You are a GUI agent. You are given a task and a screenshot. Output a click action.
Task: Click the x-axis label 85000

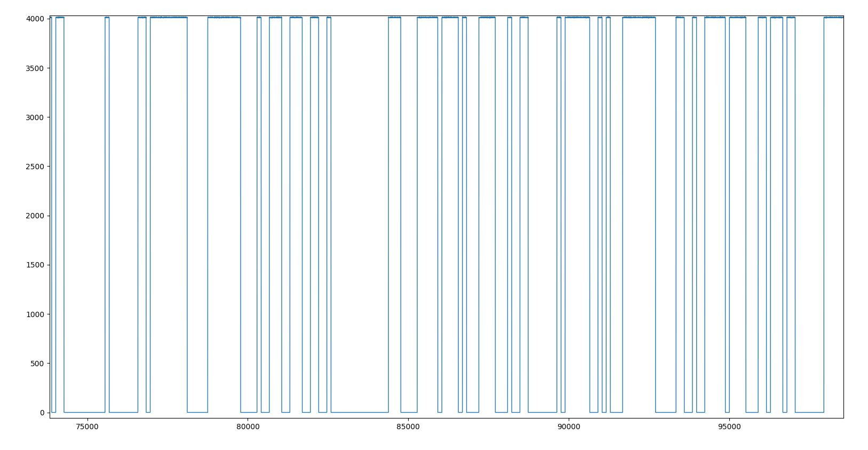click(408, 427)
